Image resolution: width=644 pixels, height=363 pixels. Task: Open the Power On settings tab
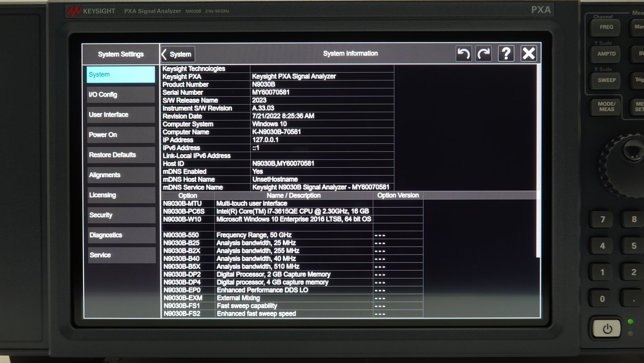(121, 135)
